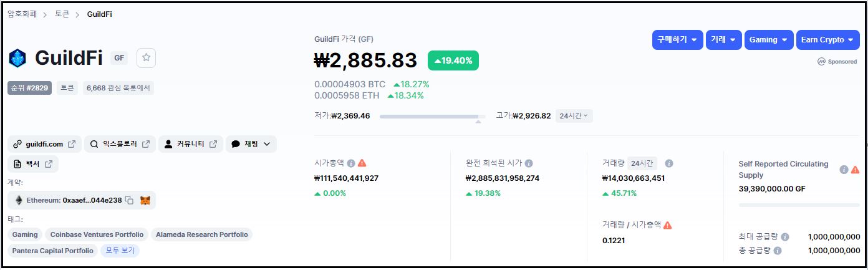This screenshot has width=868, height=270.
Task: Open the Earn Crypto dropdown
Action: click(x=827, y=39)
